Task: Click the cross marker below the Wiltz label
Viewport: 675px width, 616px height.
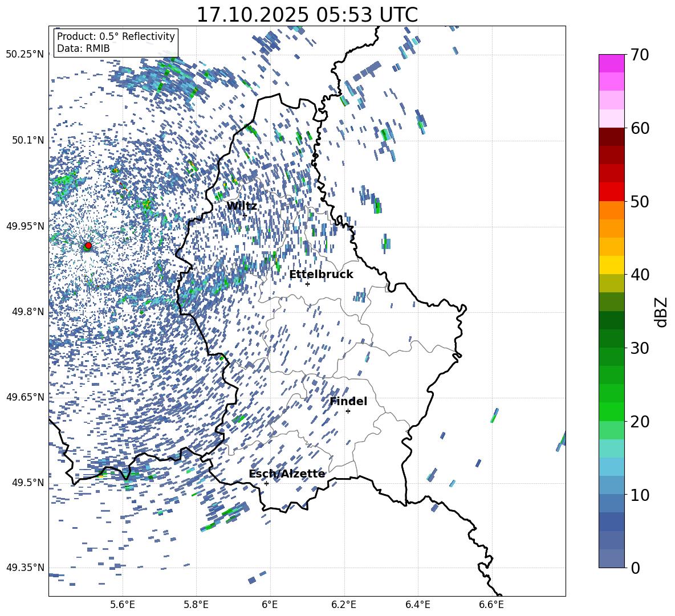Action: click(245, 216)
